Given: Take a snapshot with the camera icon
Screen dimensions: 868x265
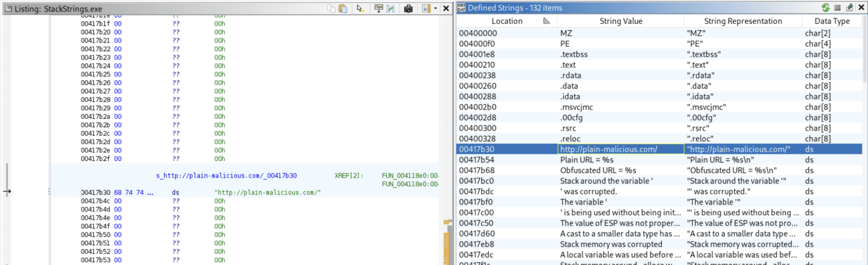Looking at the screenshot, I should [409, 8].
